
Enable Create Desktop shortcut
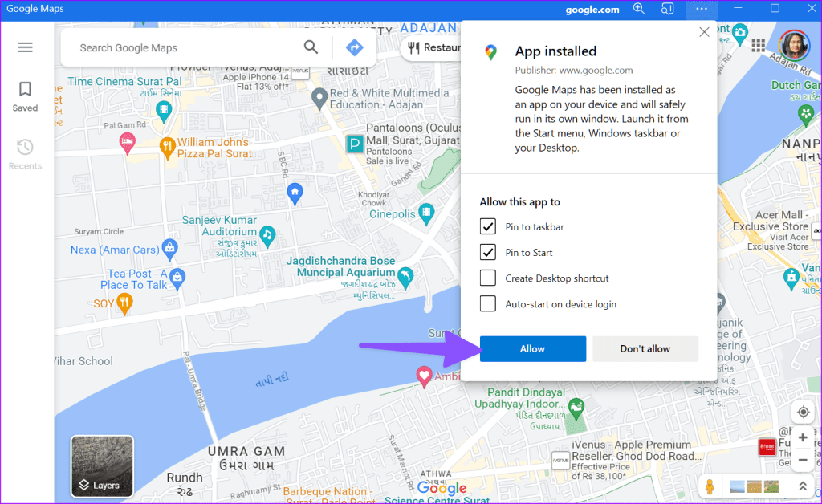click(x=488, y=278)
